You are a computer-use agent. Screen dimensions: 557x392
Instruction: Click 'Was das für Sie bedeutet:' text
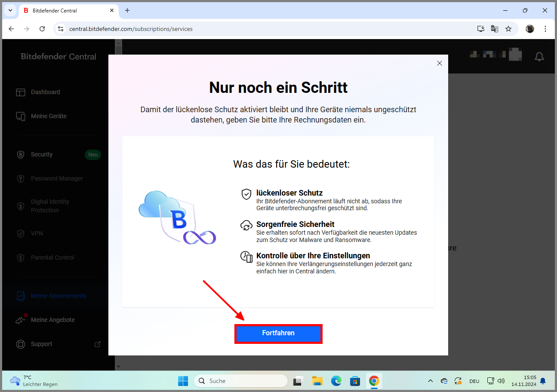tap(292, 164)
